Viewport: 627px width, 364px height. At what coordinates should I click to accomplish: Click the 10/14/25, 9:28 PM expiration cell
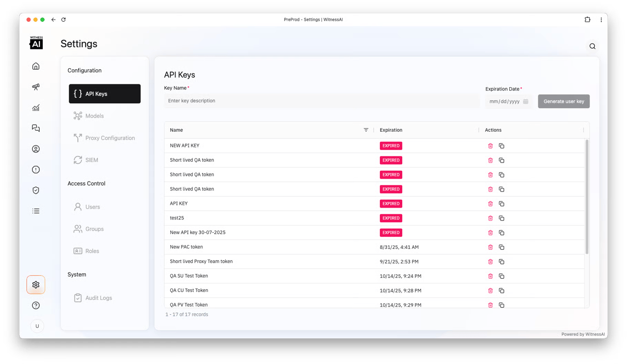point(401,291)
